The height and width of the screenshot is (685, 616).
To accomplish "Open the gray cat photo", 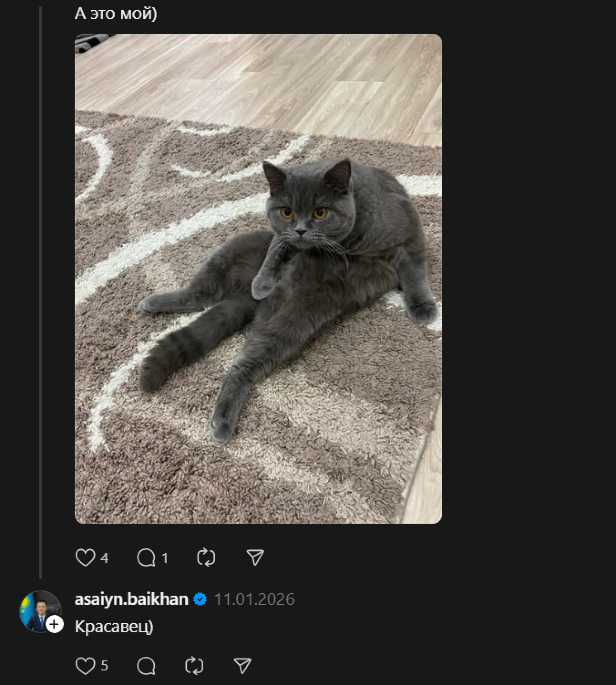I will point(258,278).
